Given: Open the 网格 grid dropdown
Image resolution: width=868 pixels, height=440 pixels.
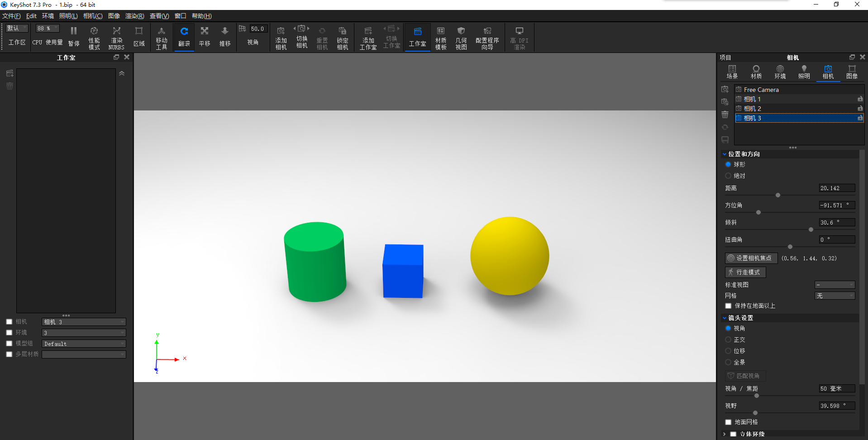Looking at the screenshot, I should (x=835, y=296).
